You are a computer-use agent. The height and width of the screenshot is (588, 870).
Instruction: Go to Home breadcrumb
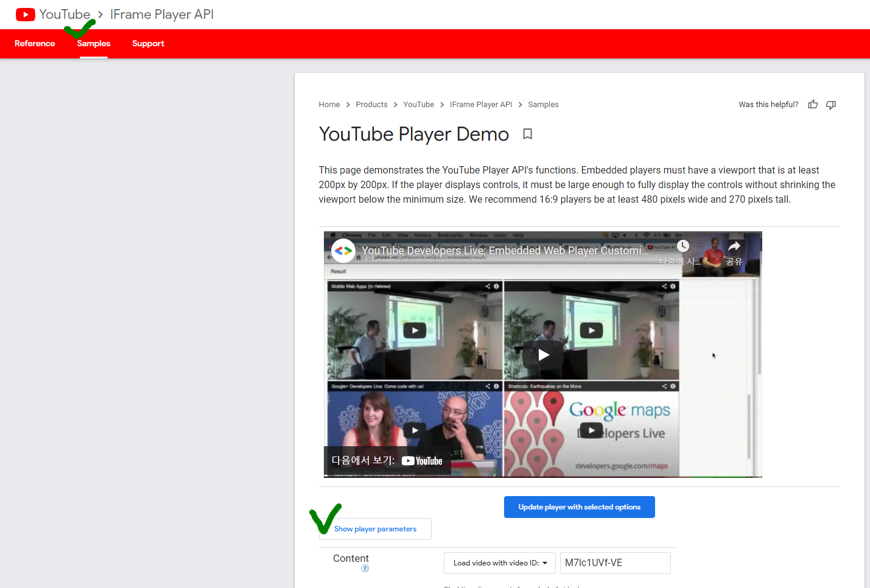pos(329,105)
